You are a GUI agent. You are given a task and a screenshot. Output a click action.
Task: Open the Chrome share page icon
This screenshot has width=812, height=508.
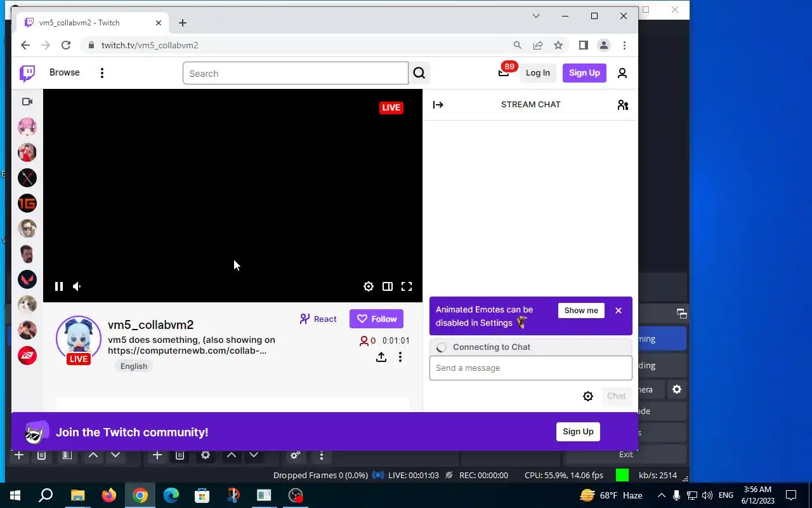(538, 45)
